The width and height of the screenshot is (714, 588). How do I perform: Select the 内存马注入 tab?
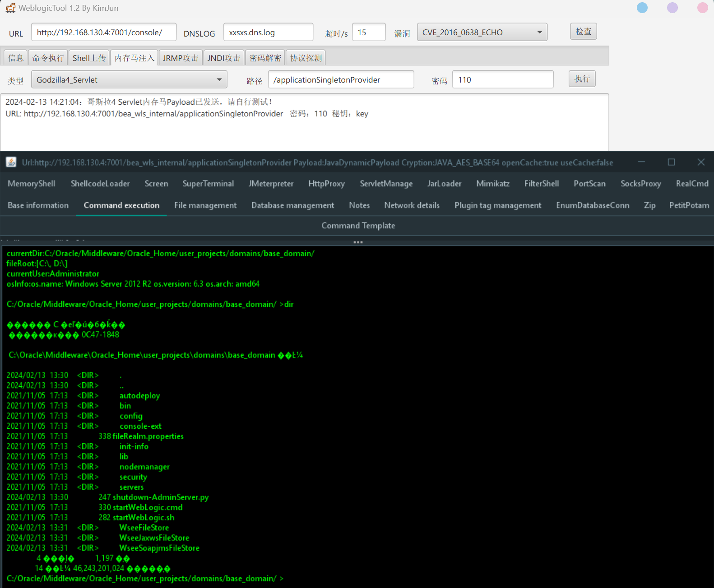[134, 58]
